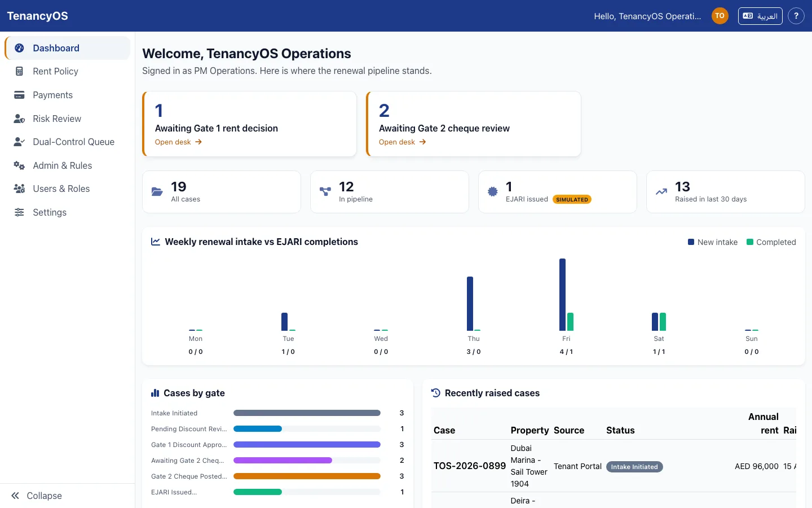Viewport: 812px width, 508px height.
Task: Click the Settings sliders icon
Action: coord(19,212)
